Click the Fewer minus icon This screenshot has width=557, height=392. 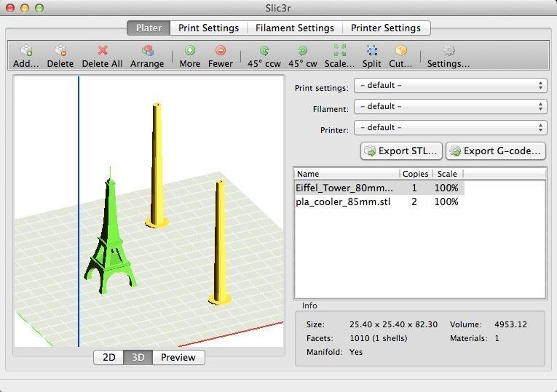(x=221, y=51)
